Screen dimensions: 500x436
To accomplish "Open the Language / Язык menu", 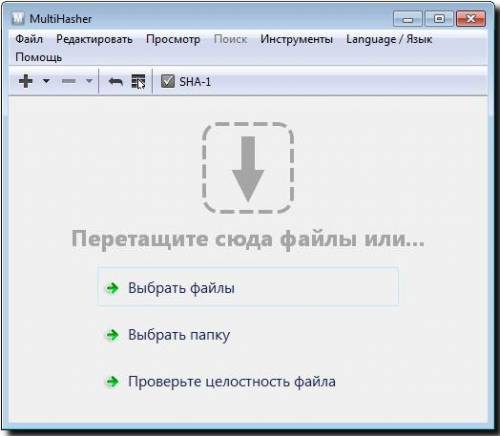I will coord(389,39).
